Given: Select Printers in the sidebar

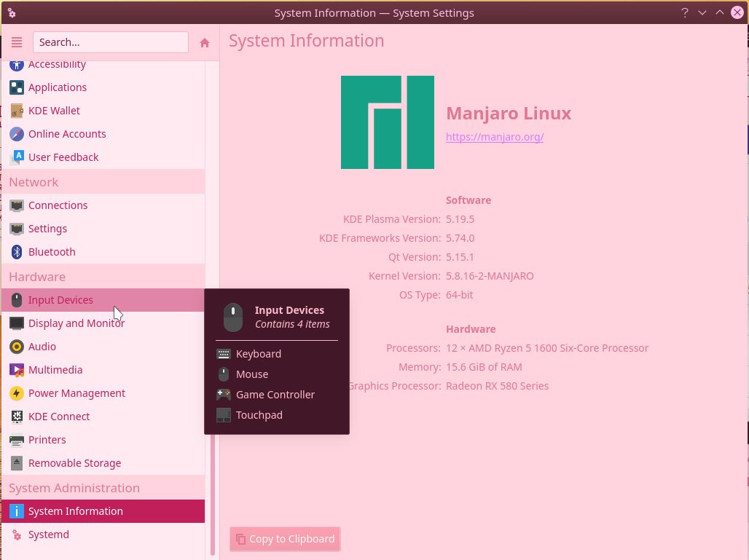Looking at the screenshot, I should point(103,440).
